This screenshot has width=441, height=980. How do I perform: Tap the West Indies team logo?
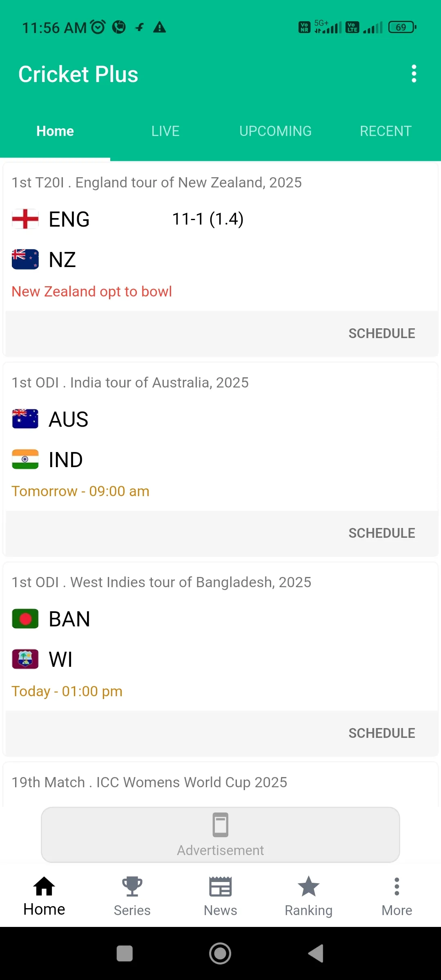25,659
